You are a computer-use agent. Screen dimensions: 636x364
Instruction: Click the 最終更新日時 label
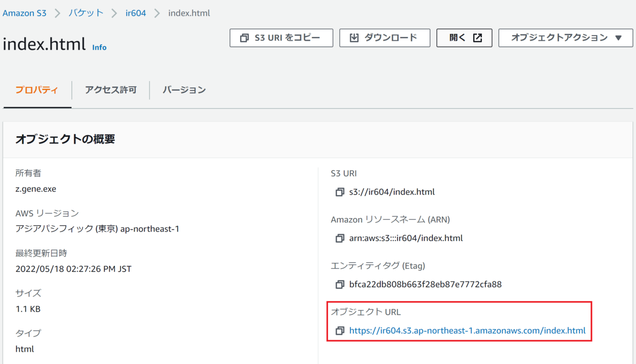coord(41,253)
